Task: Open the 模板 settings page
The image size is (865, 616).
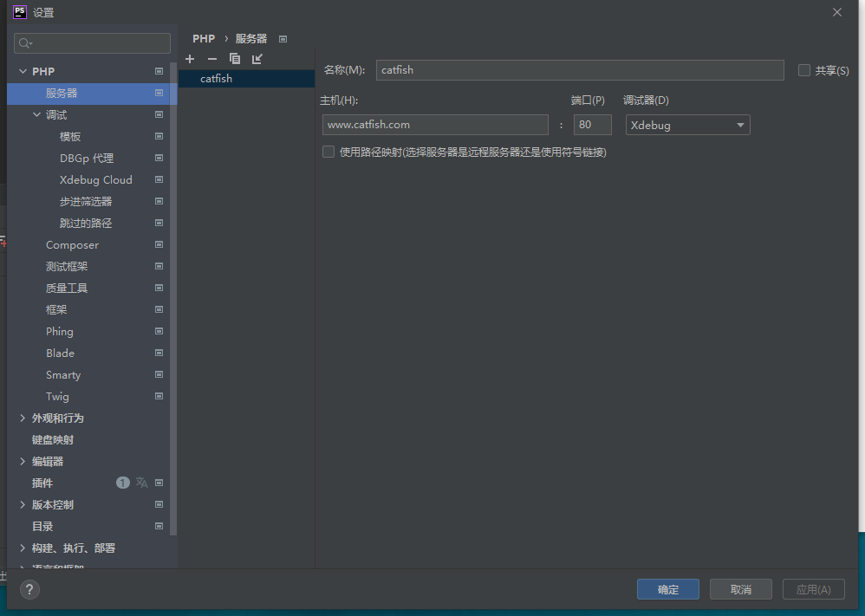Action: point(70,137)
